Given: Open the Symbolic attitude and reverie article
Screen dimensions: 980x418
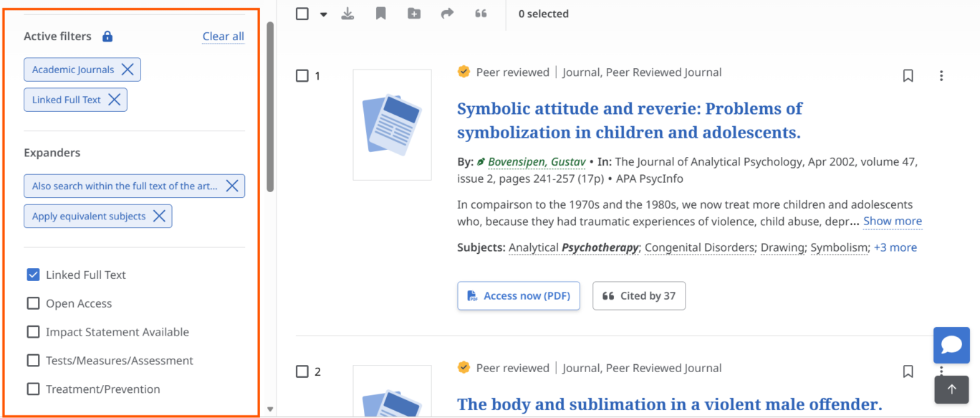Looking at the screenshot, I should [630, 120].
